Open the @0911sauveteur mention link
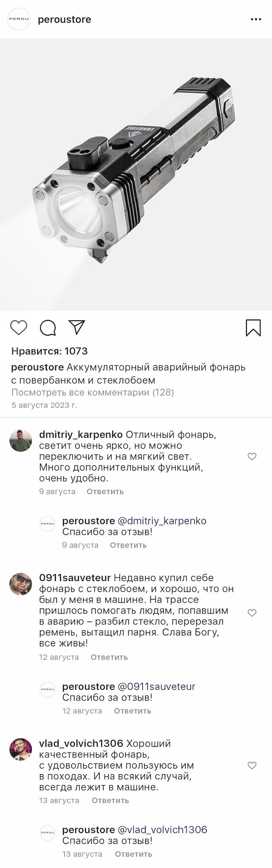This screenshot has height=868, width=272. [156, 687]
